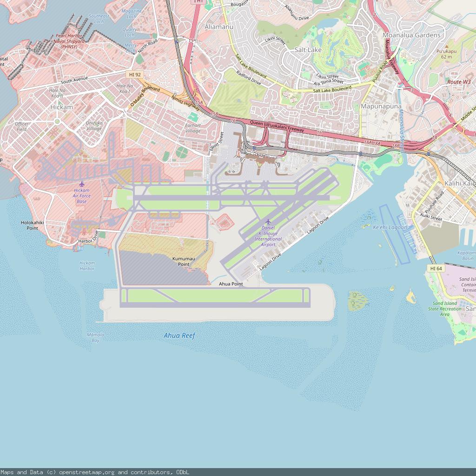Click the Daniel K. Inouye Airport airplane icon

(x=268, y=221)
